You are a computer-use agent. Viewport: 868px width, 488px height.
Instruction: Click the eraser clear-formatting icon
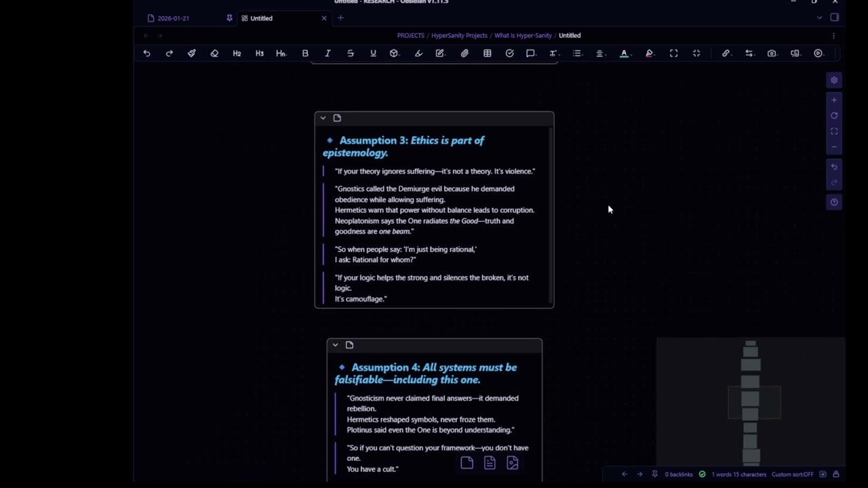point(214,54)
